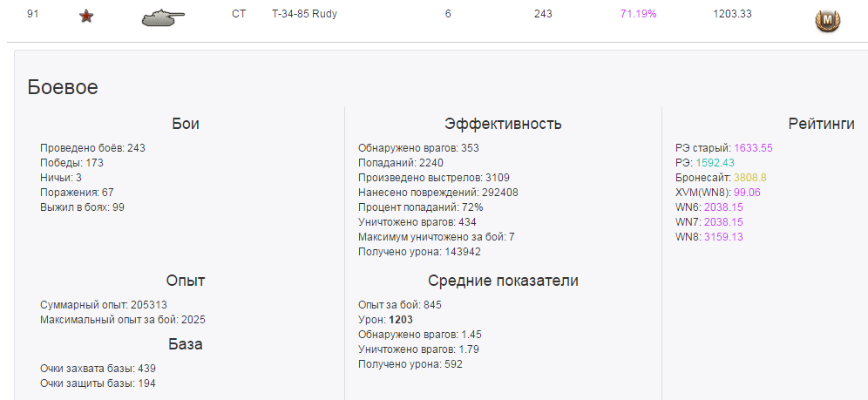Click the Победы: 173 line
868x400 pixels.
pos(72,163)
